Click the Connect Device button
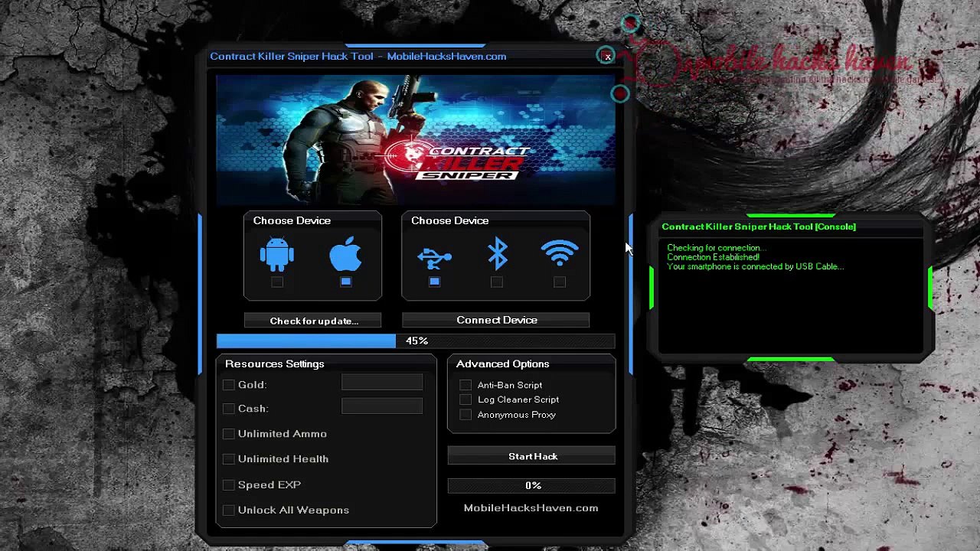Screen dimensions: 980x551 point(496,320)
